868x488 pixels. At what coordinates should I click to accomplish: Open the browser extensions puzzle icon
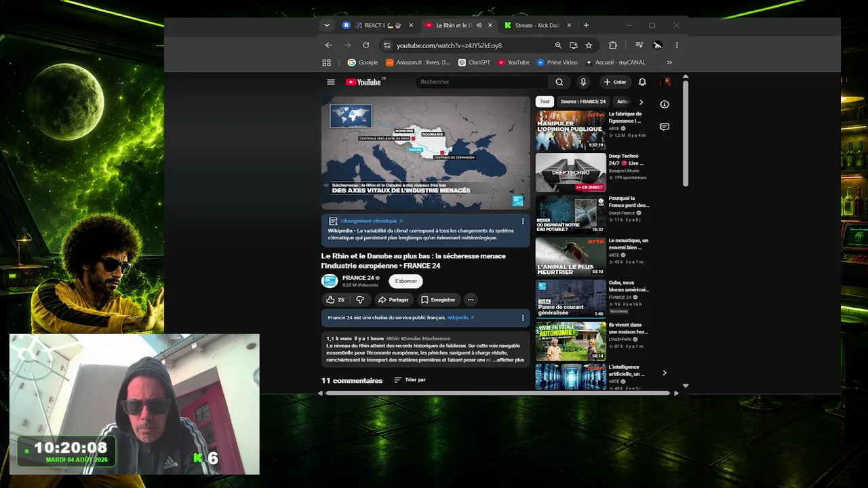613,45
